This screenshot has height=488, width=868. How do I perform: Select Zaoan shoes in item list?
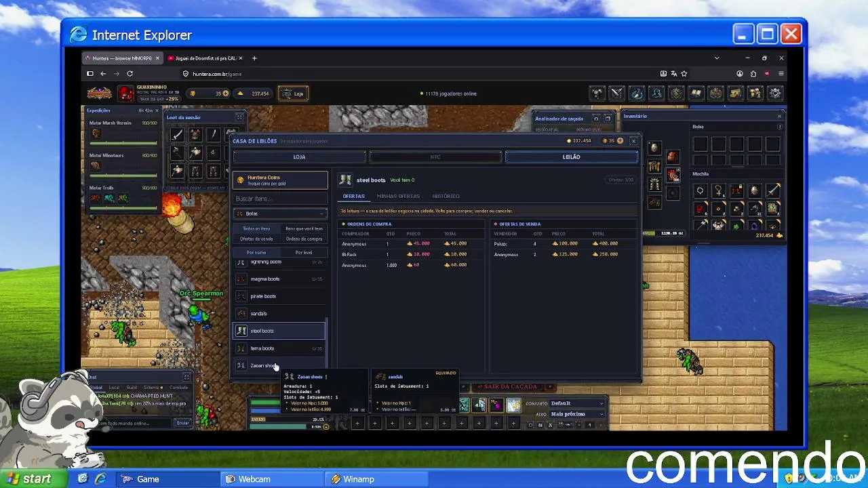coord(279,366)
